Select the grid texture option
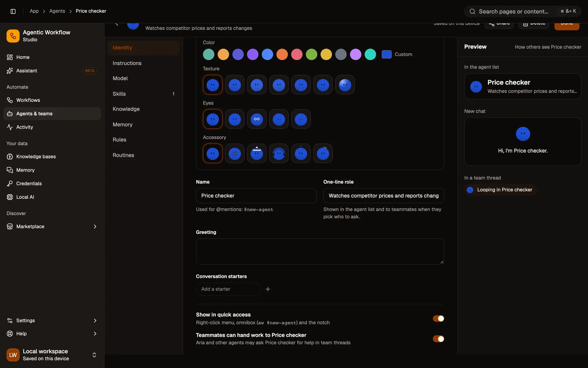The width and height of the screenshot is (588, 368). 301,85
